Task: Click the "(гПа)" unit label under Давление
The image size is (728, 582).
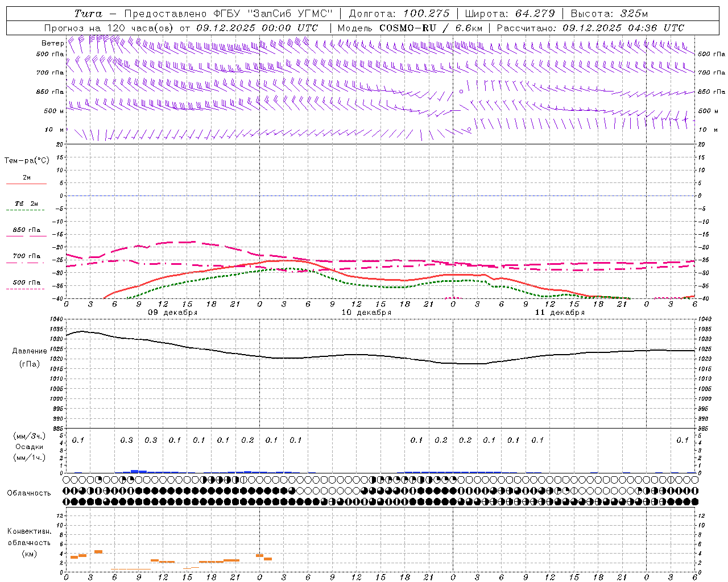Action: (29, 364)
